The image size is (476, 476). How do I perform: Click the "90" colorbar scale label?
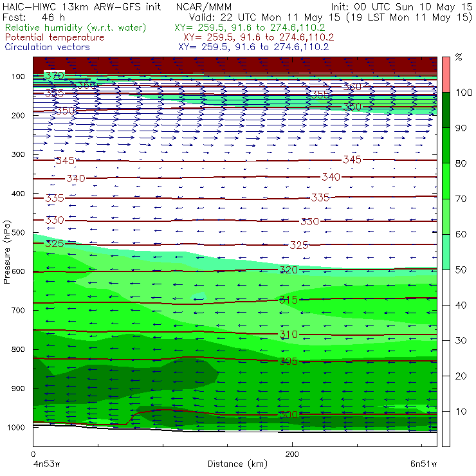coord(461,128)
